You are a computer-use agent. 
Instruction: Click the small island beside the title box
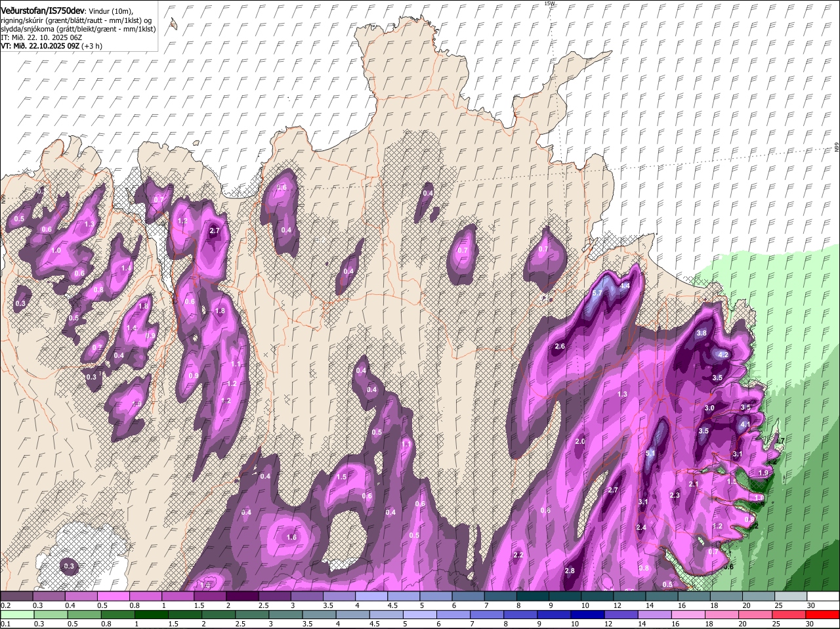[x=173, y=24]
